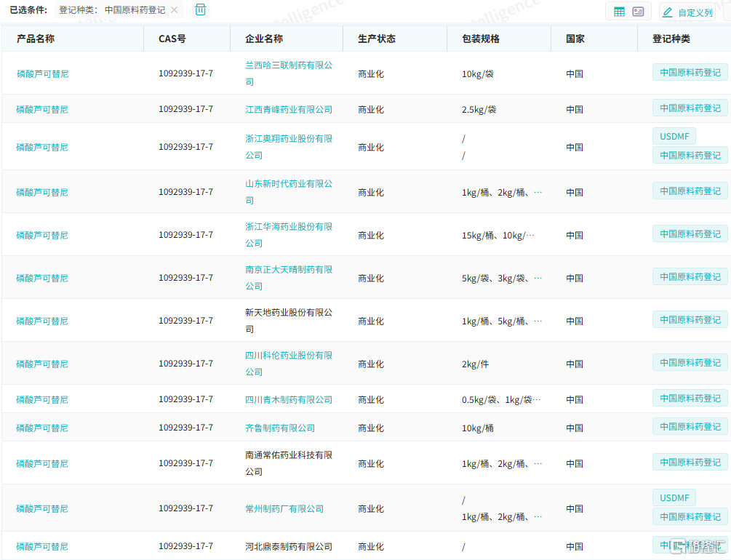Click 磷酸芦可替尼 in the 齐鲁制药 row
The height and width of the screenshot is (560, 731).
point(42,428)
